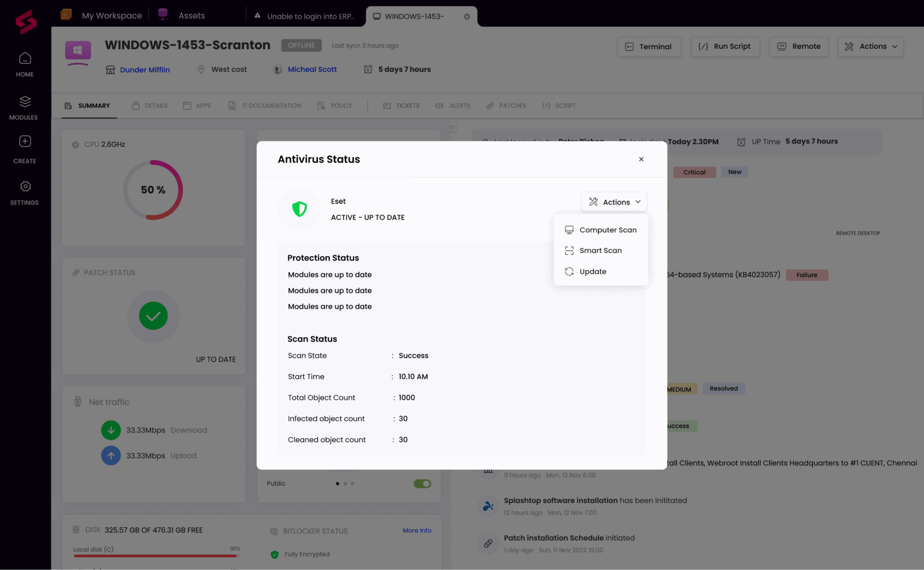Select the third carousel dot indicator
924x570 pixels.
[x=352, y=483]
